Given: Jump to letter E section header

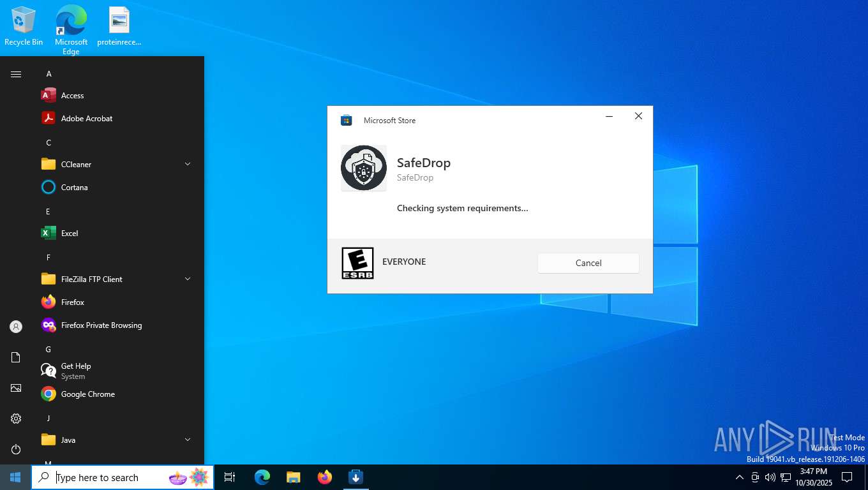Looking at the screenshot, I should point(48,212).
